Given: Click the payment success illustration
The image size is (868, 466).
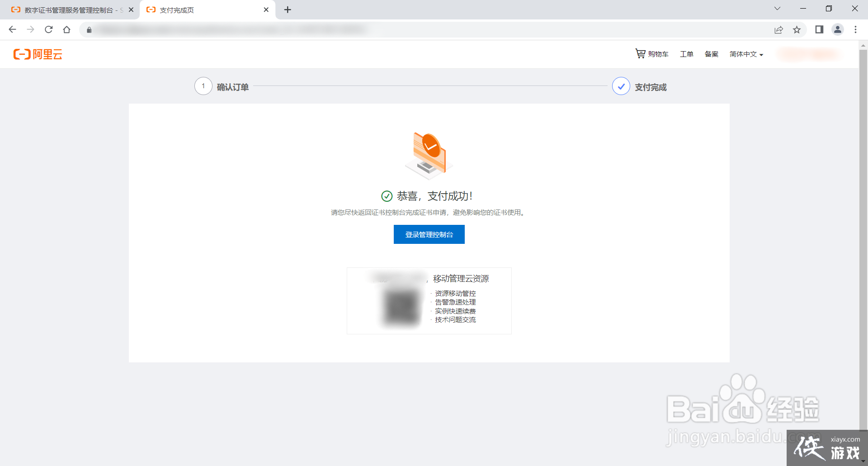Looking at the screenshot, I should click(x=429, y=156).
